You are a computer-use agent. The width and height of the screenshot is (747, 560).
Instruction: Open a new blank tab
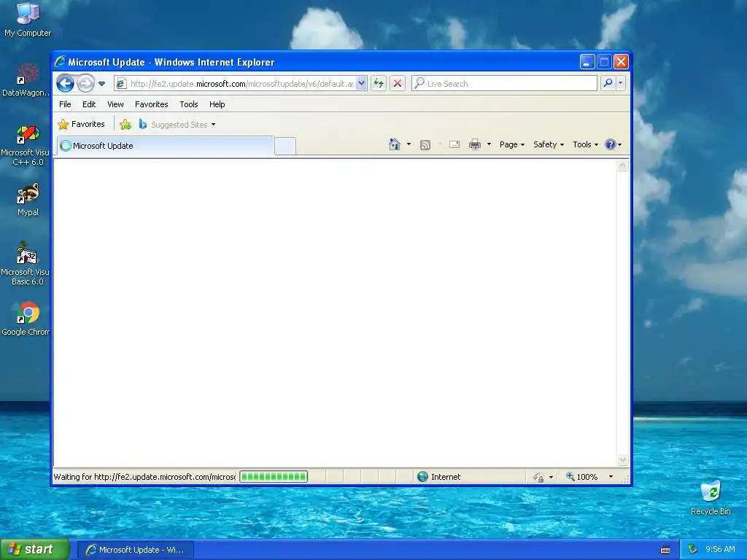pos(285,146)
